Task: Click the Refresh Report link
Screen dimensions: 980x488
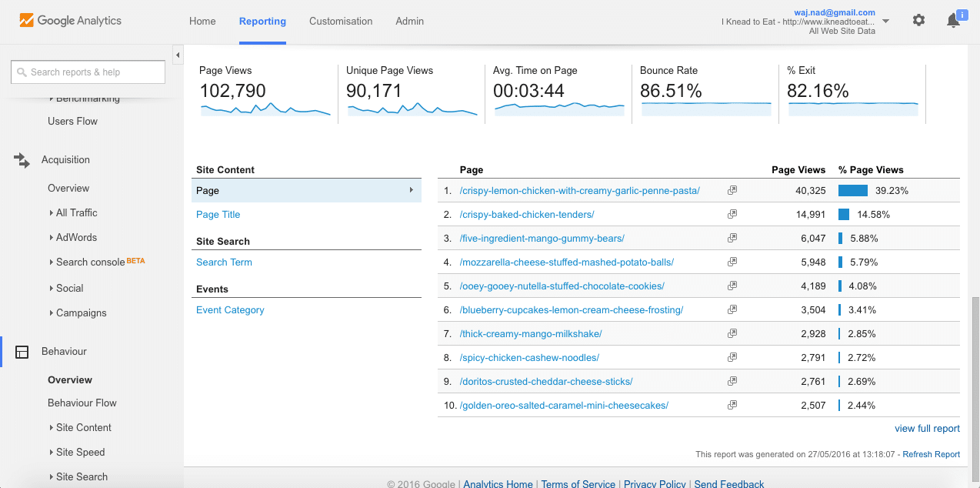Action: [931, 454]
